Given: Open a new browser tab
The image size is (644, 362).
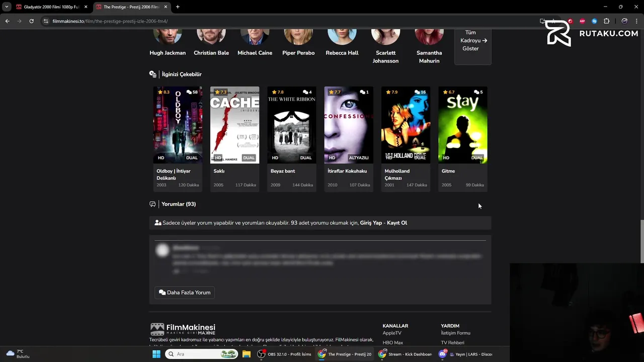Looking at the screenshot, I should coord(178,7).
